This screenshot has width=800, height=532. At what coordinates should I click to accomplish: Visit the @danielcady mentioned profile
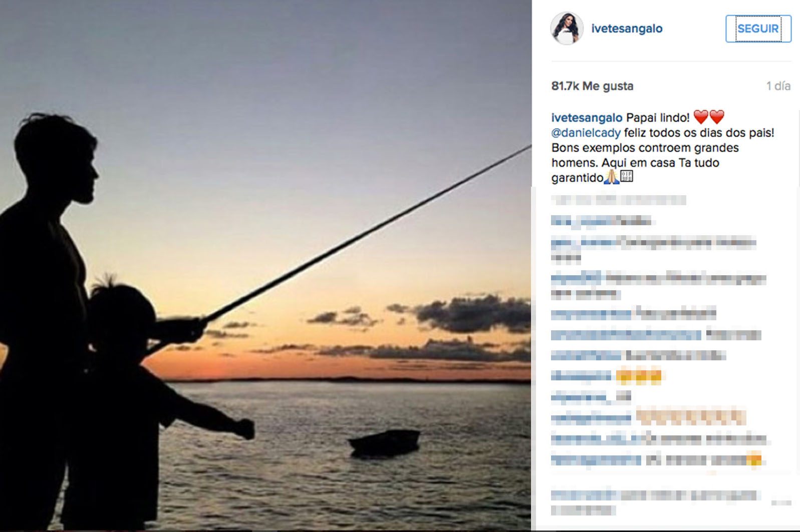pos(586,133)
